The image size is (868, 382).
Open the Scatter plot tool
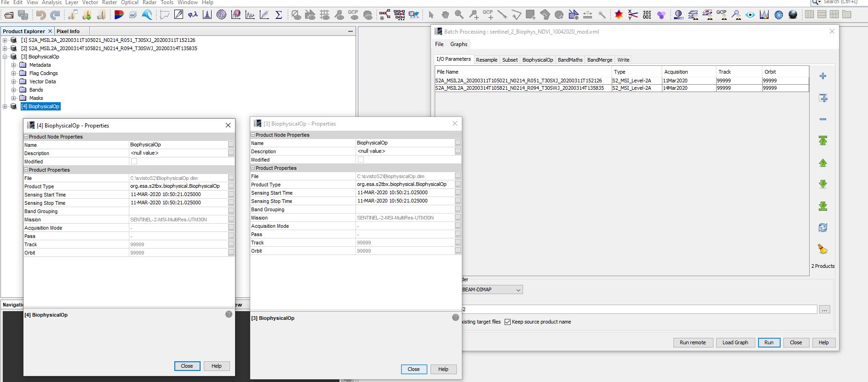coord(264,15)
